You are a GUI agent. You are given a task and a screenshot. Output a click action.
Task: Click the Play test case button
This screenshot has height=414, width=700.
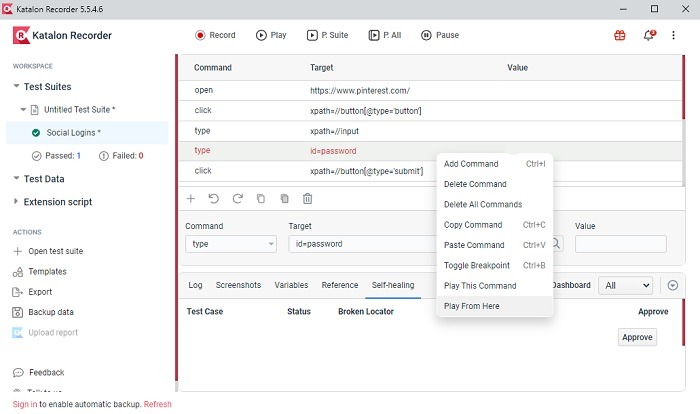[x=271, y=35]
